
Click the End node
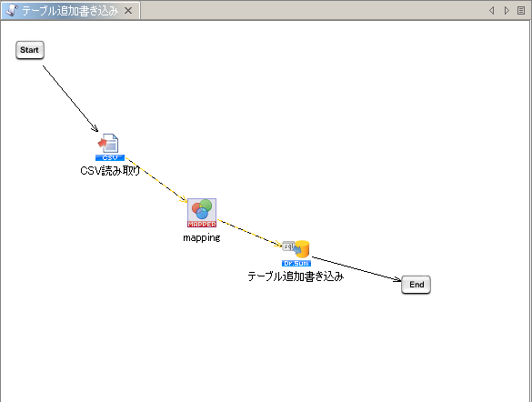click(417, 285)
